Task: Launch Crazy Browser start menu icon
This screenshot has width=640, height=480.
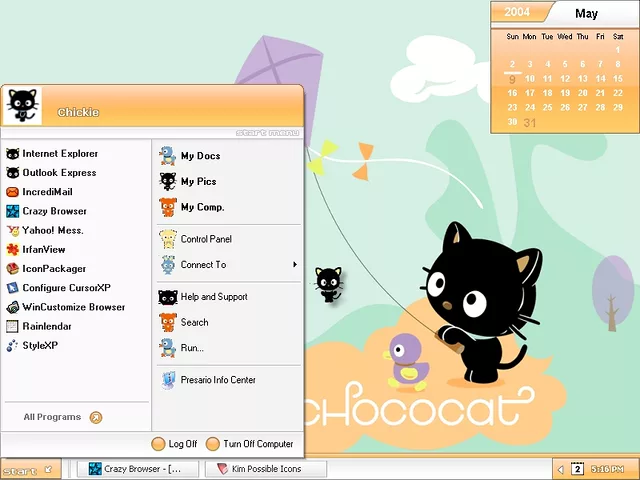Action: 13,211
